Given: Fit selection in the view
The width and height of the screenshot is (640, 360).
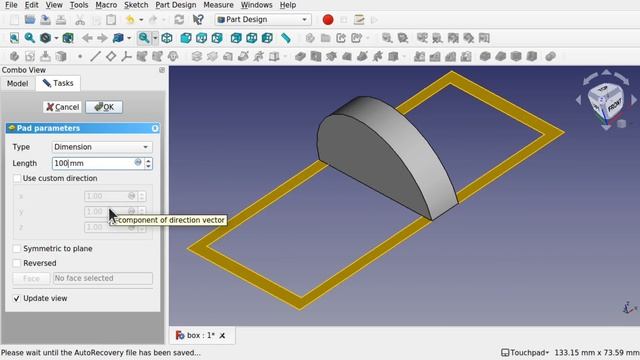Looking at the screenshot, I should [30, 38].
